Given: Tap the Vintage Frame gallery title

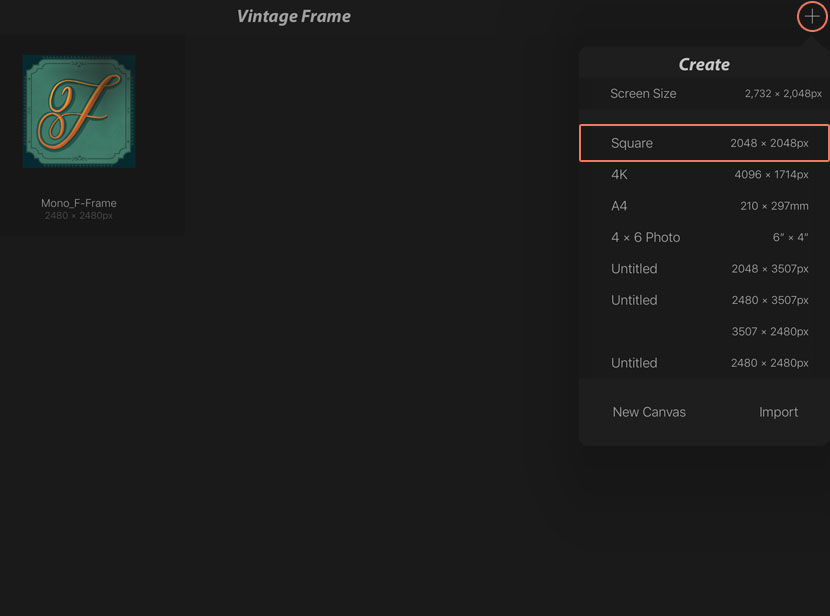Looking at the screenshot, I should click(293, 16).
